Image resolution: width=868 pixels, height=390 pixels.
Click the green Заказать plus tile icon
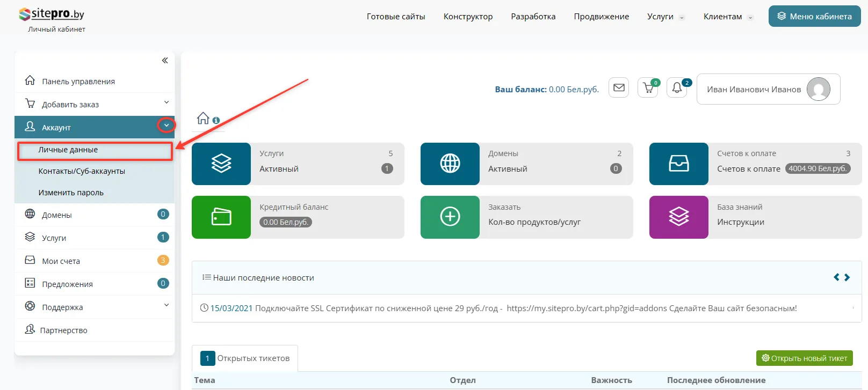450,217
